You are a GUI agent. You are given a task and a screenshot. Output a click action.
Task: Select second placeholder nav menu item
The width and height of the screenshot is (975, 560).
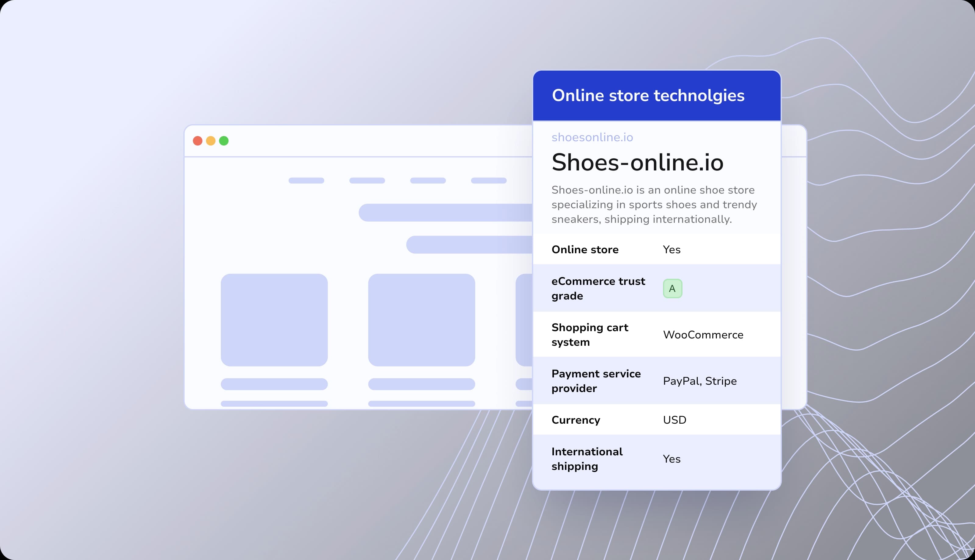coord(367,180)
